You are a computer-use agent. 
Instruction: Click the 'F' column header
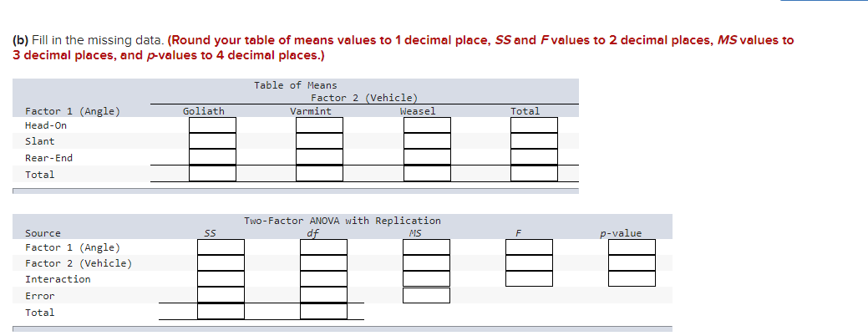(x=518, y=233)
